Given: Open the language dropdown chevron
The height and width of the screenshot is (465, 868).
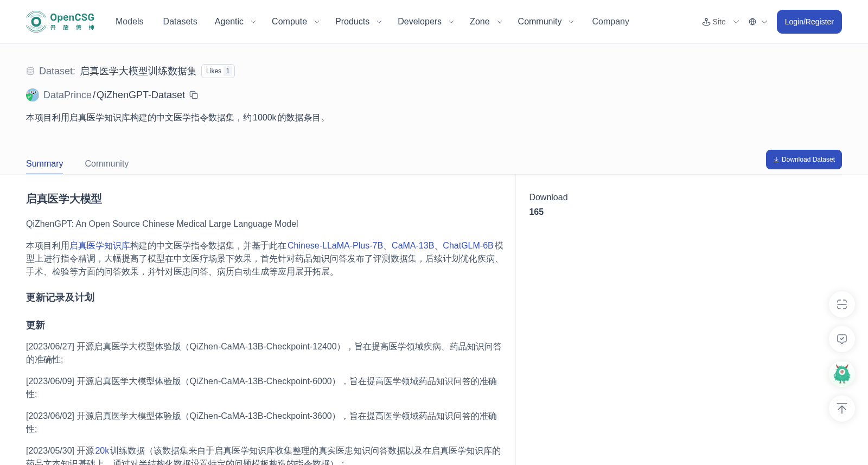Looking at the screenshot, I should (764, 22).
